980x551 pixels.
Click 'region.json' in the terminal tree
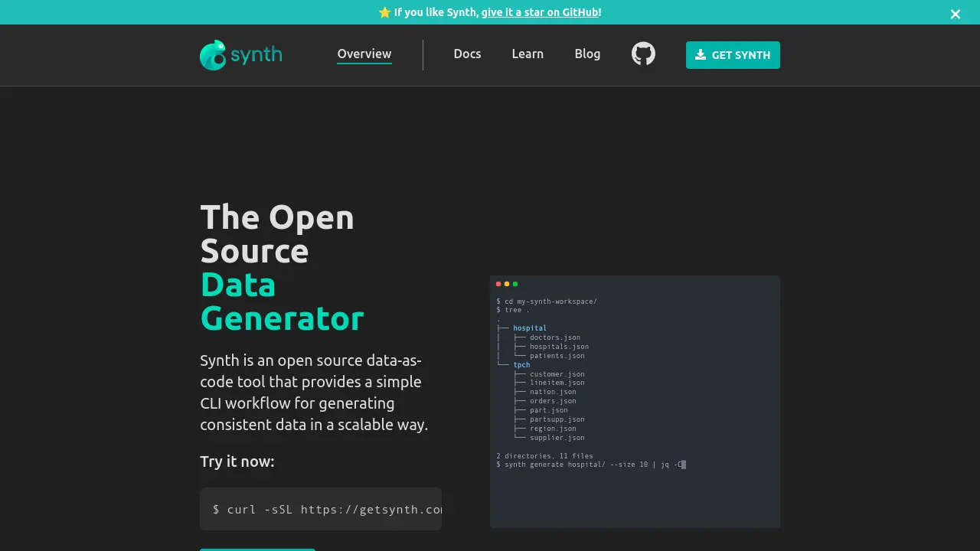[x=553, y=429]
